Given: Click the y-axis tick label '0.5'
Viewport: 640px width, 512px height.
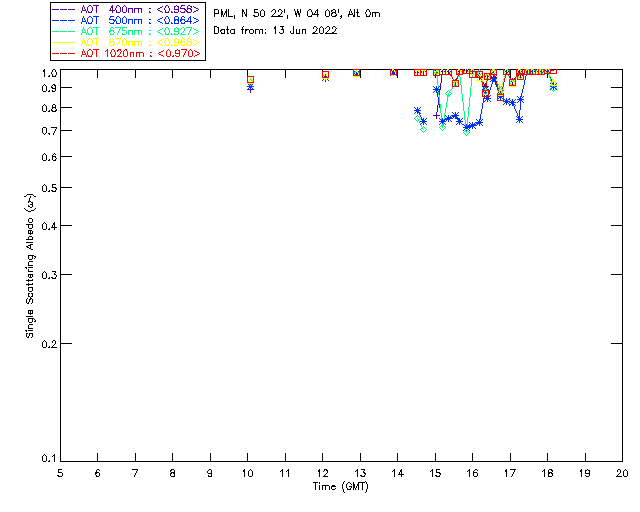Looking at the screenshot, I should [49, 188].
